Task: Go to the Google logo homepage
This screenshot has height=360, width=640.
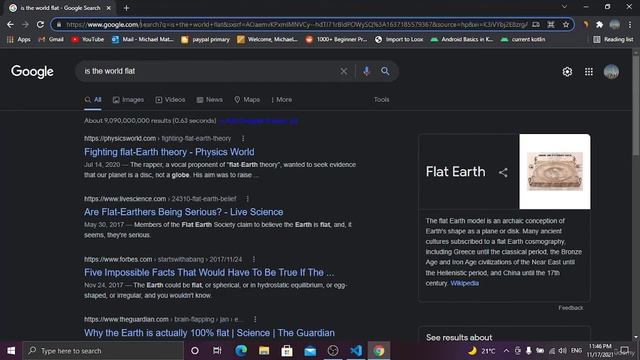Action: (32, 72)
